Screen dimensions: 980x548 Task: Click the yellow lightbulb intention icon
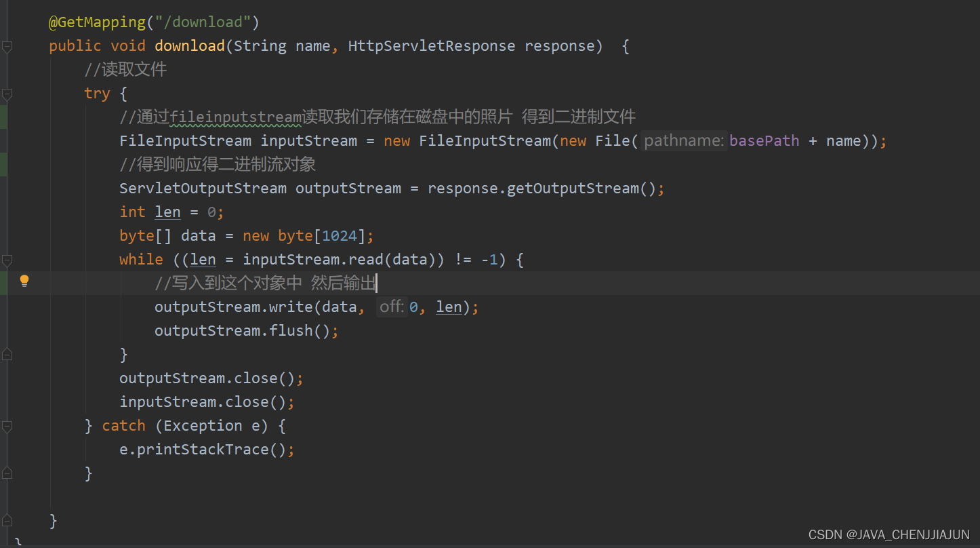[24, 281]
